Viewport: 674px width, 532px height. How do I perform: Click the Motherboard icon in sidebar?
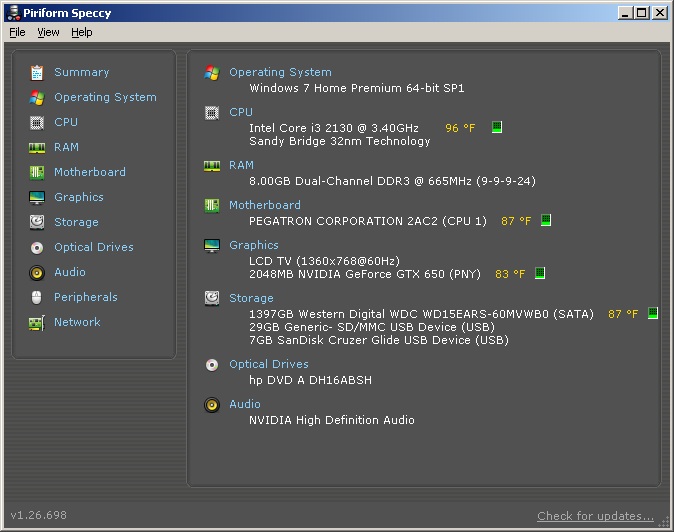[37, 172]
